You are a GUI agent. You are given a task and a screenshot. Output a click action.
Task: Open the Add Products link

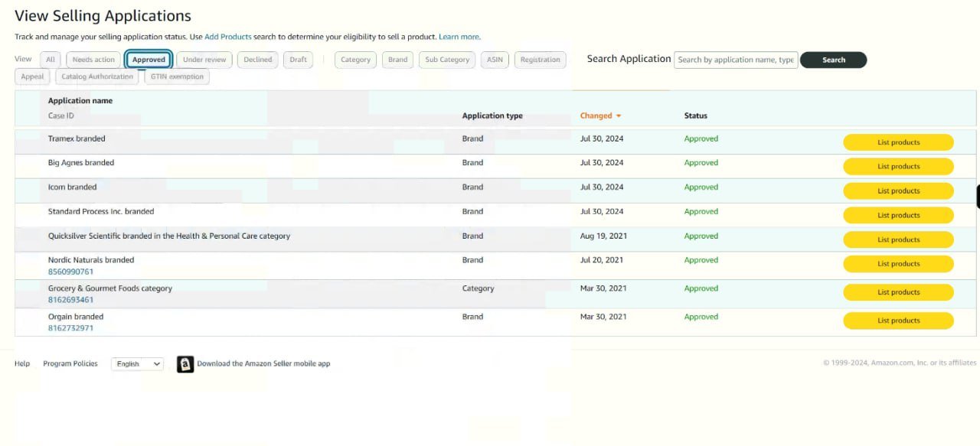(228, 37)
